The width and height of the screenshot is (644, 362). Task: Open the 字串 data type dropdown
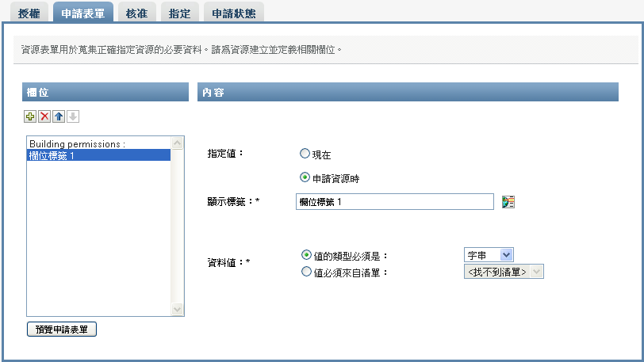pyautogui.click(x=489, y=255)
